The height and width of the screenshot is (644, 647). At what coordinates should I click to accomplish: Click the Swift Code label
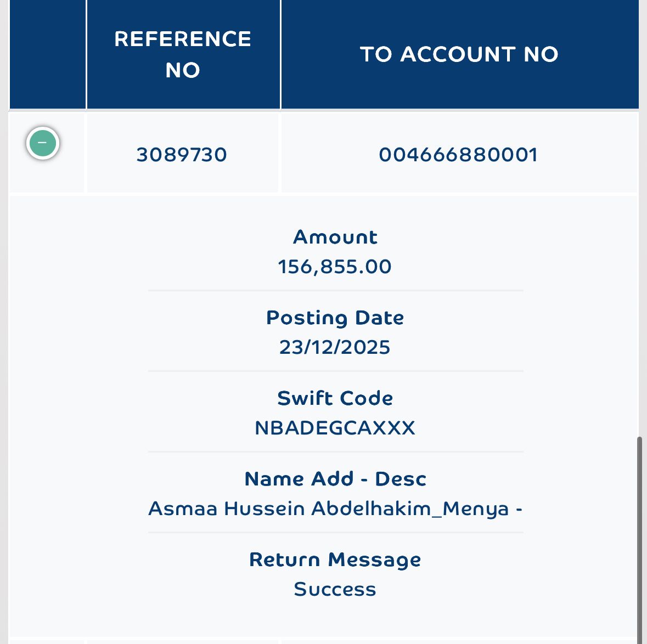(335, 398)
